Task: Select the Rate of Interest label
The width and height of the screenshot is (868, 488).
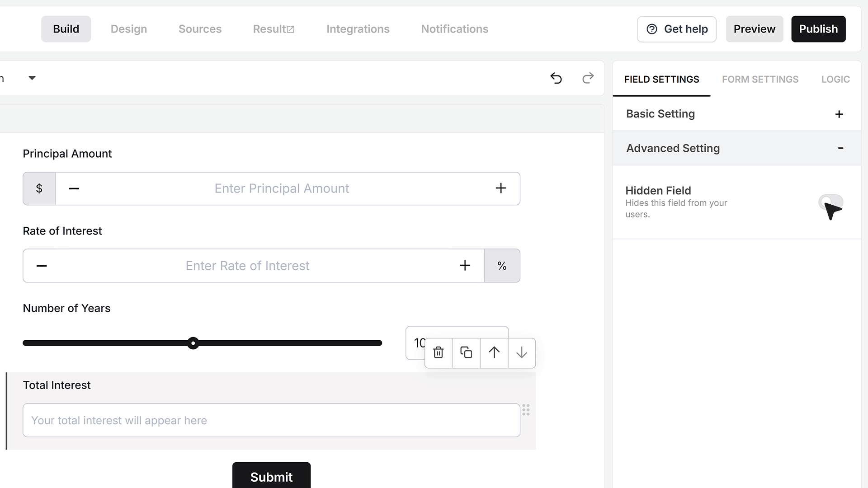Action: [x=62, y=231]
